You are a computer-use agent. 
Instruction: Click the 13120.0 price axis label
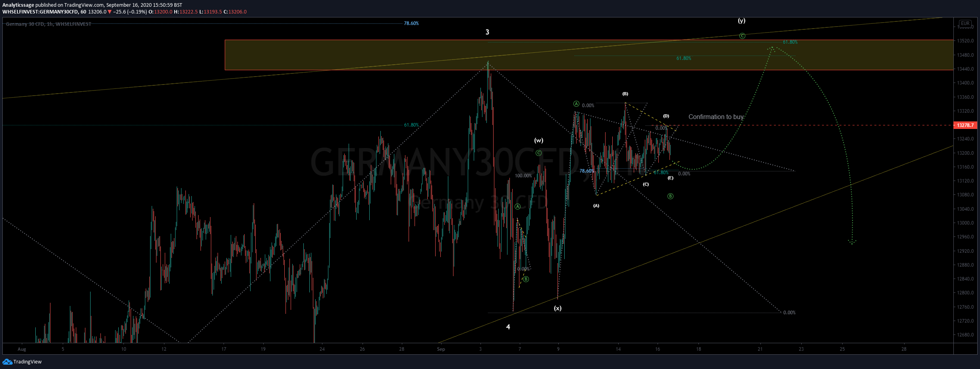point(965,181)
